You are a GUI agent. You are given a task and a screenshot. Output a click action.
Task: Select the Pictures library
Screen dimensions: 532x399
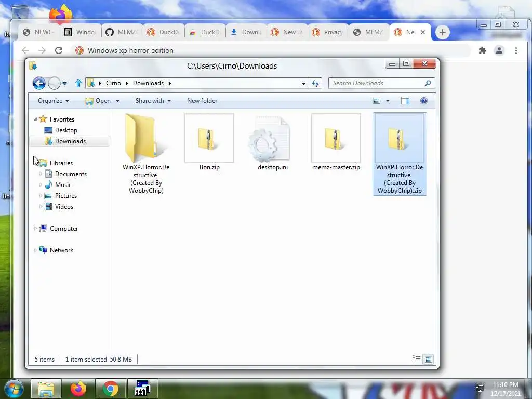(x=66, y=196)
